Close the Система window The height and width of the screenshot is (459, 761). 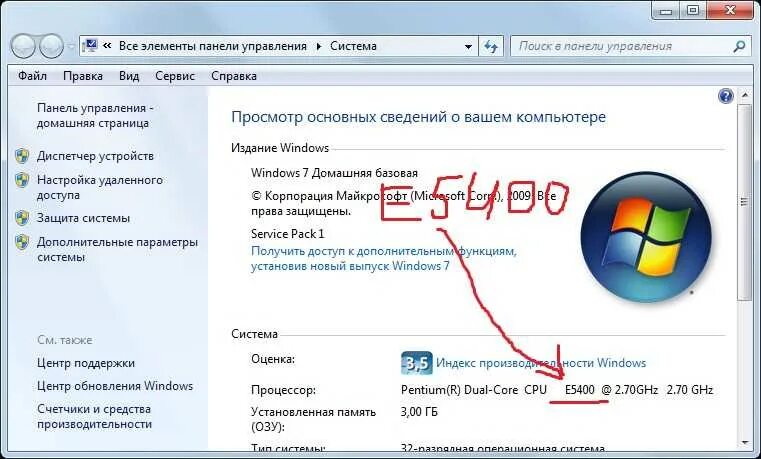pyautogui.click(x=729, y=11)
